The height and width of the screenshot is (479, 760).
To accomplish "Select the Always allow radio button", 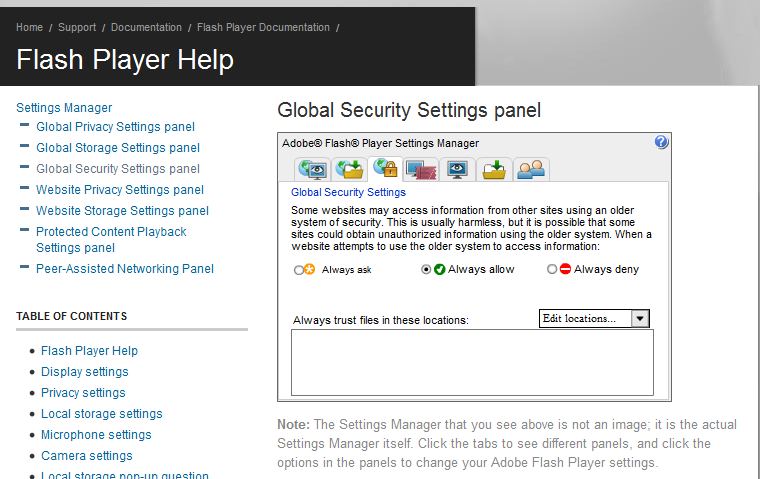I will pos(426,269).
